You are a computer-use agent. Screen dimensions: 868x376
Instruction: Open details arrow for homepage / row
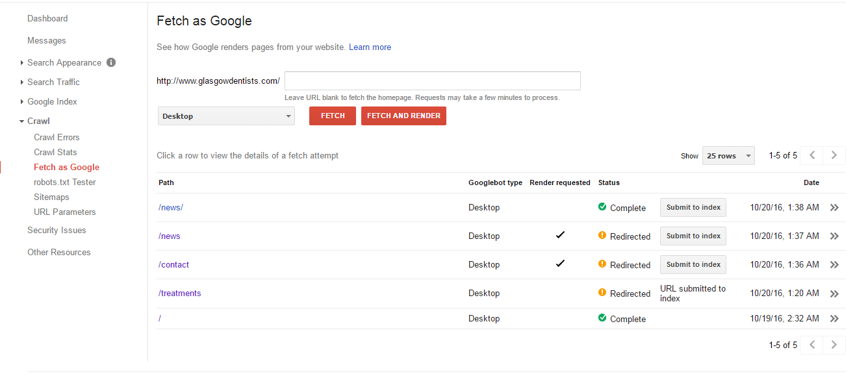(x=835, y=319)
